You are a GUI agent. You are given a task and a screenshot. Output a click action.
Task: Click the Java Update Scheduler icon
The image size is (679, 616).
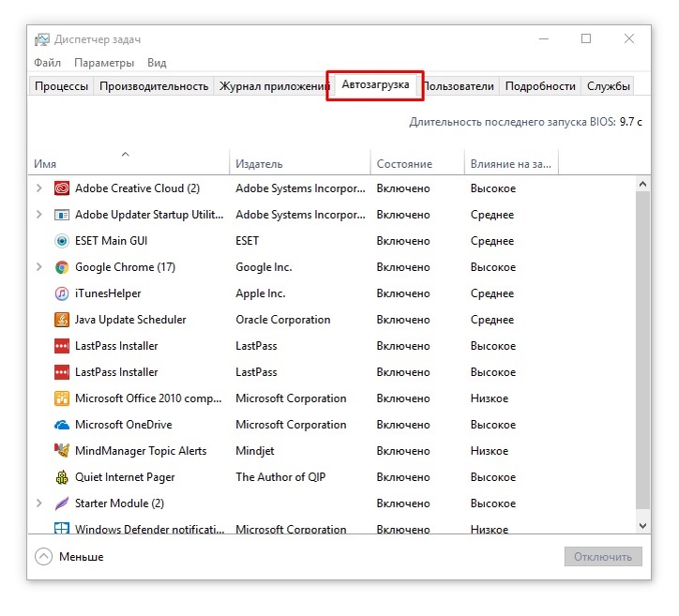point(62,320)
